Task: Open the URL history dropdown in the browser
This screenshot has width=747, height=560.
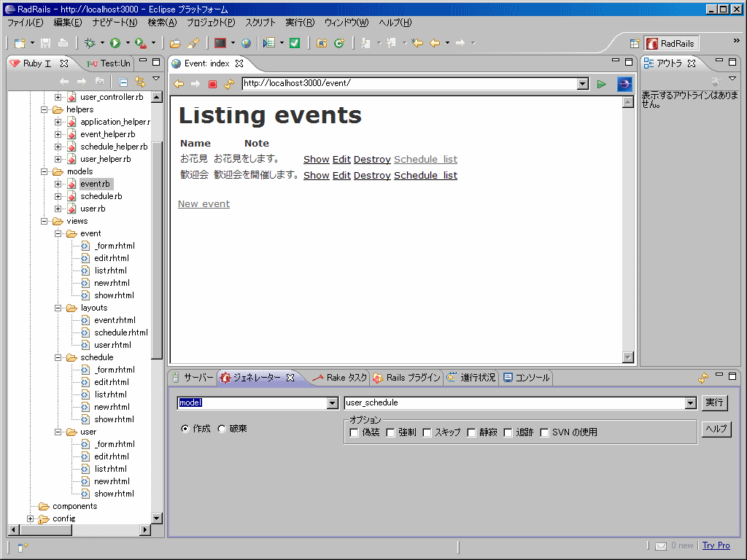Action: click(x=581, y=83)
